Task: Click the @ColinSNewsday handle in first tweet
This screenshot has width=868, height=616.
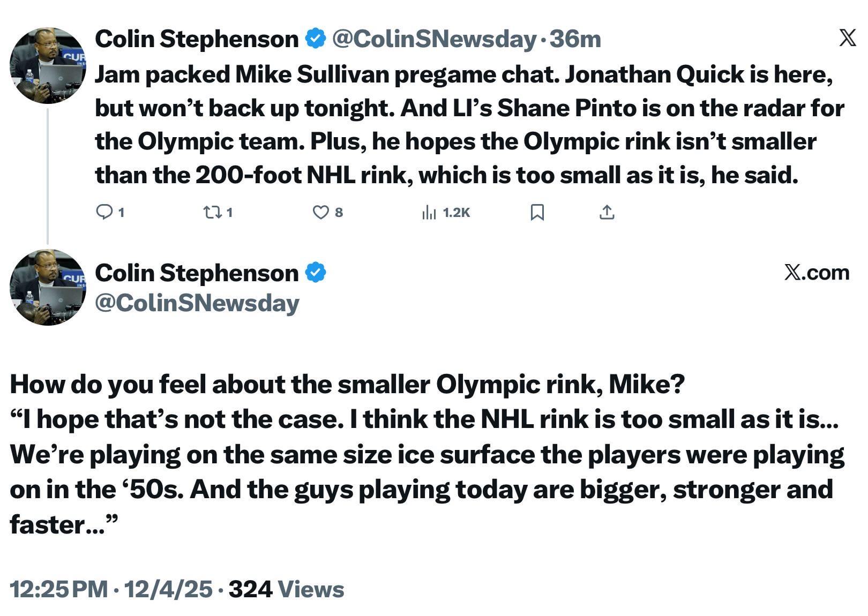Action: pyautogui.click(x=434, y=39)
